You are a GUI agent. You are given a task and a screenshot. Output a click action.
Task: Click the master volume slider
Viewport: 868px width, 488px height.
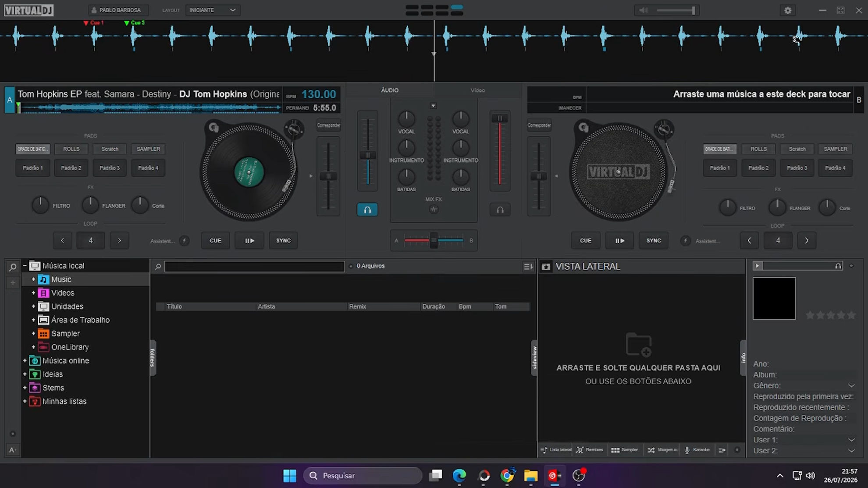pos(676,10)
